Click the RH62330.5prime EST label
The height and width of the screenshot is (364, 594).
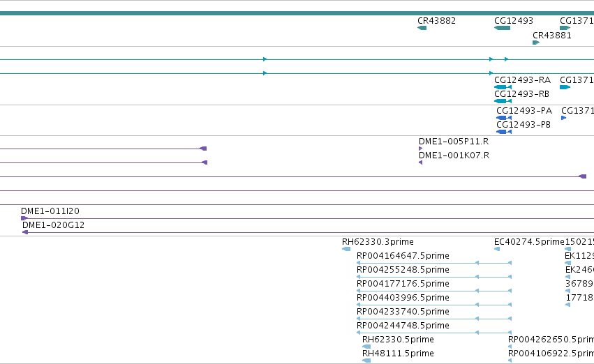398,340
